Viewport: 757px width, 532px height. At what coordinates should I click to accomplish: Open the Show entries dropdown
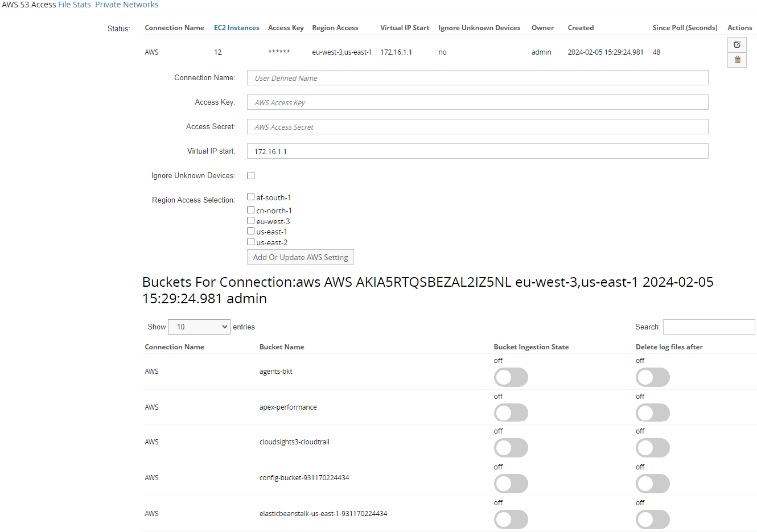pyautogui.click(x=199, y=327)
